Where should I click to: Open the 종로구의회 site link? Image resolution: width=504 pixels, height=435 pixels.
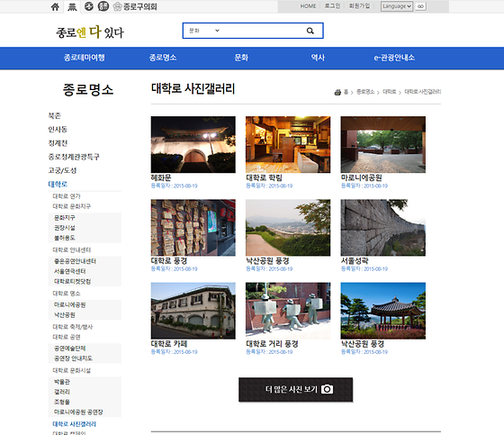(x=135, y=6)
